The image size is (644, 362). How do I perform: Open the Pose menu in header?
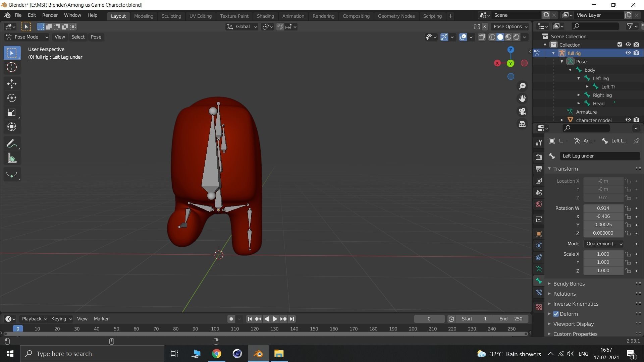[96, 37]
